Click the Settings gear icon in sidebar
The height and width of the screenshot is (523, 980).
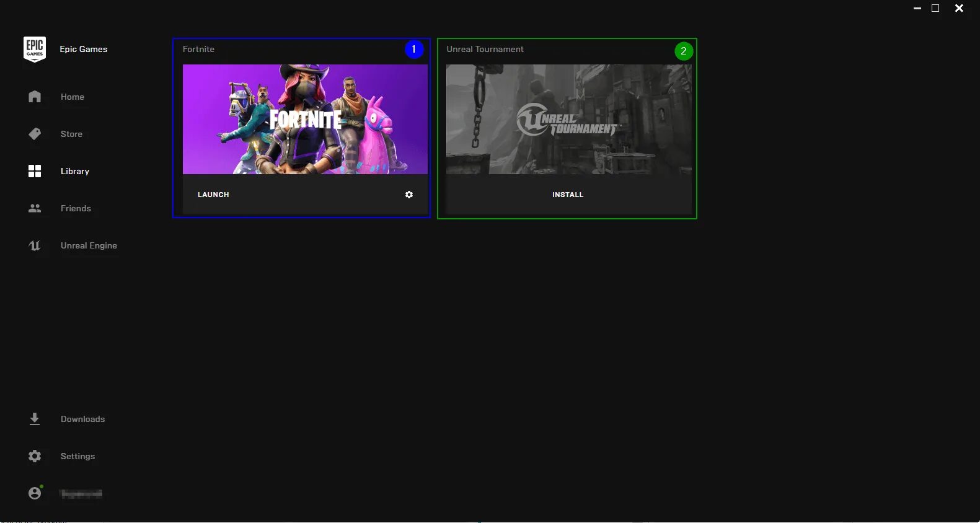tap(35, 456)
